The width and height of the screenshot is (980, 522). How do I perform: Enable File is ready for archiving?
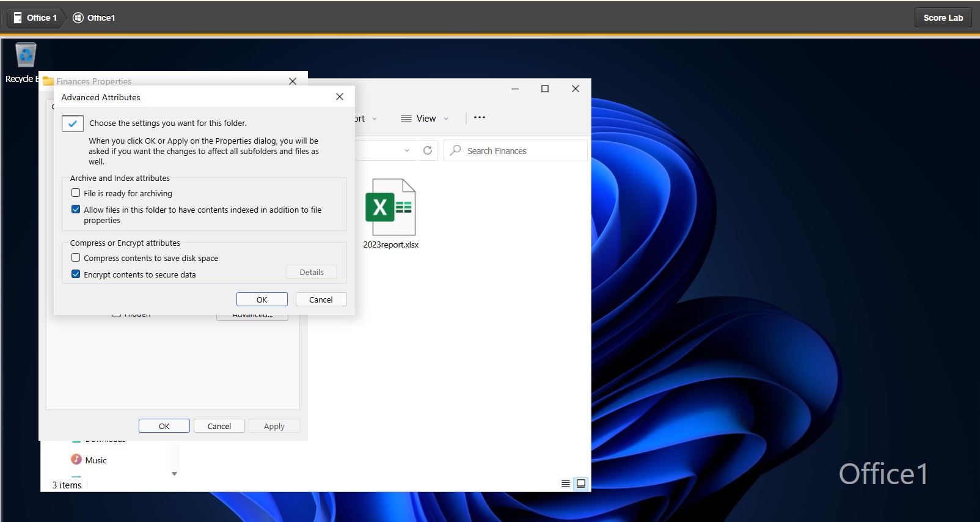(x=76, y=193)
